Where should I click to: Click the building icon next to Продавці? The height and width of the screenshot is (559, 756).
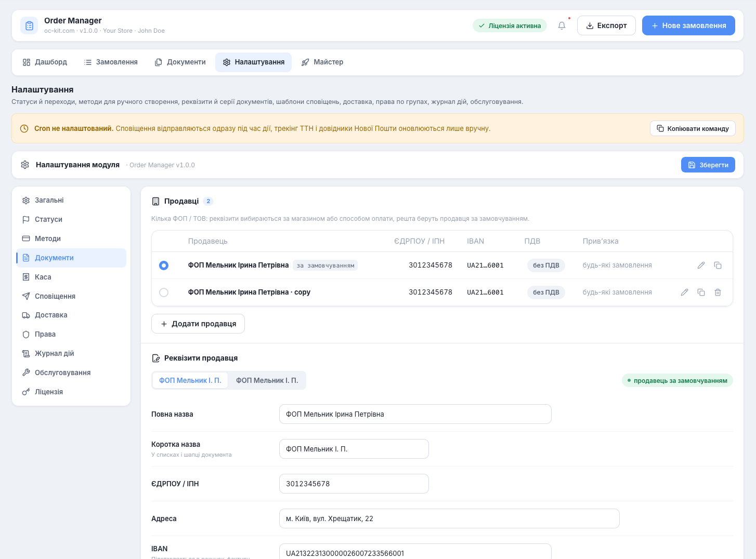click(155, 201)
